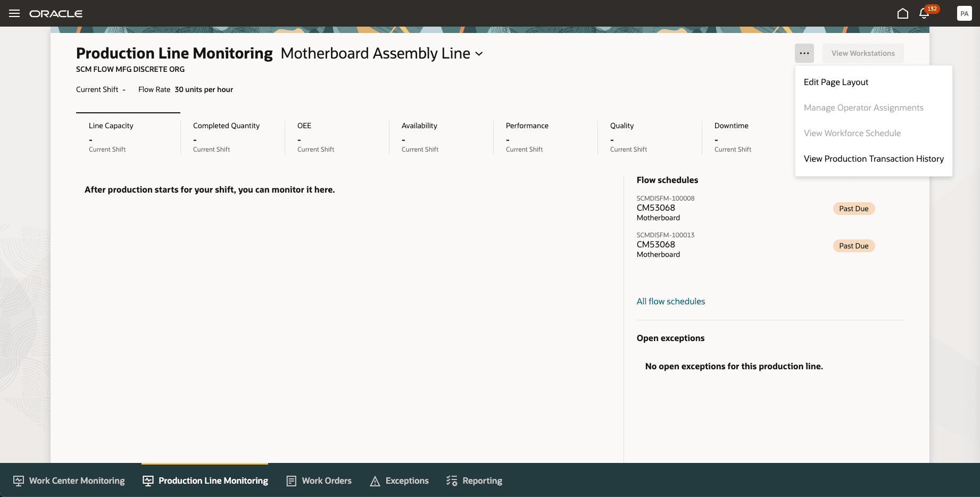Screen dimensions: 980x497
Task: Click the View Workstations button
Action: click(x=863, y=53)
